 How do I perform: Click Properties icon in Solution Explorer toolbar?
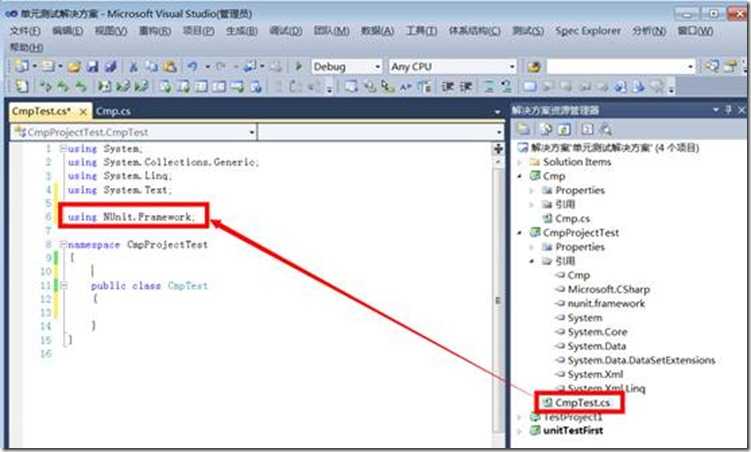[523, 129]
